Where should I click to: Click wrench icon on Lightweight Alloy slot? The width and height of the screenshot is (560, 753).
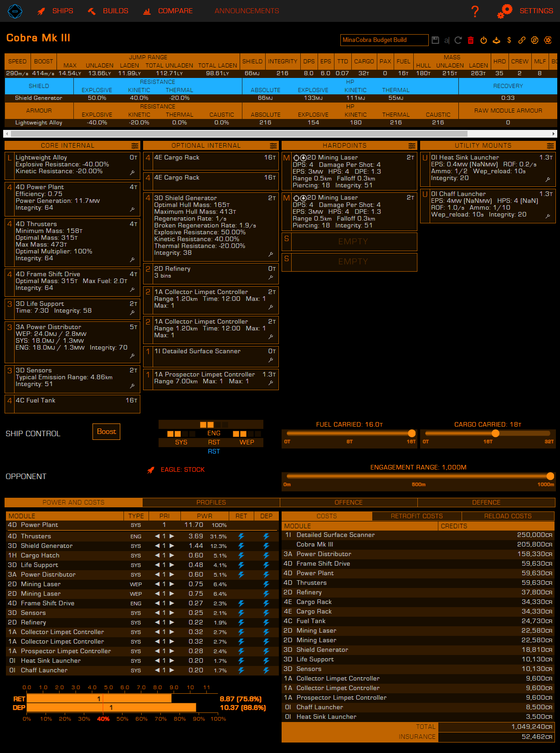click(132, 173)
